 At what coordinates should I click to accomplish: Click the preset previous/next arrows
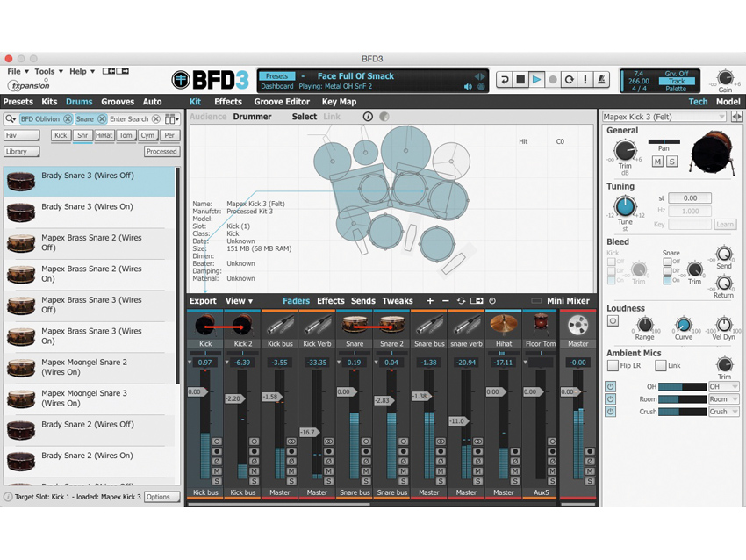479,76
